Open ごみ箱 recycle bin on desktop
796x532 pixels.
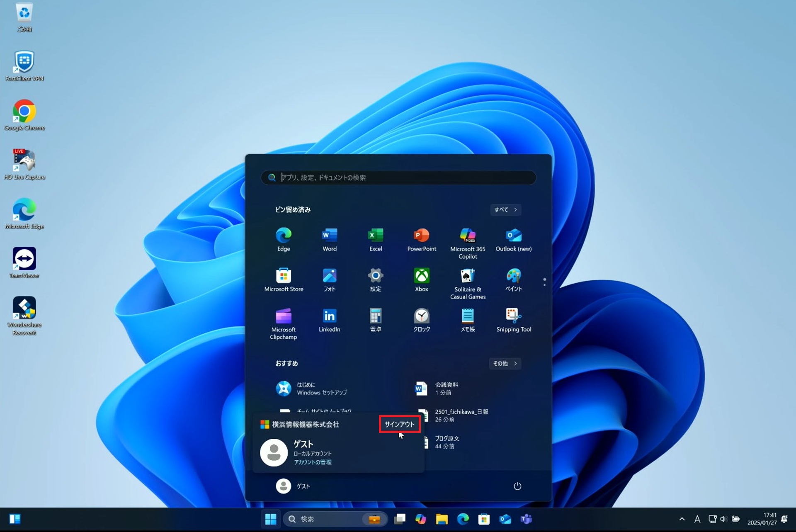(x=24, y=17)
